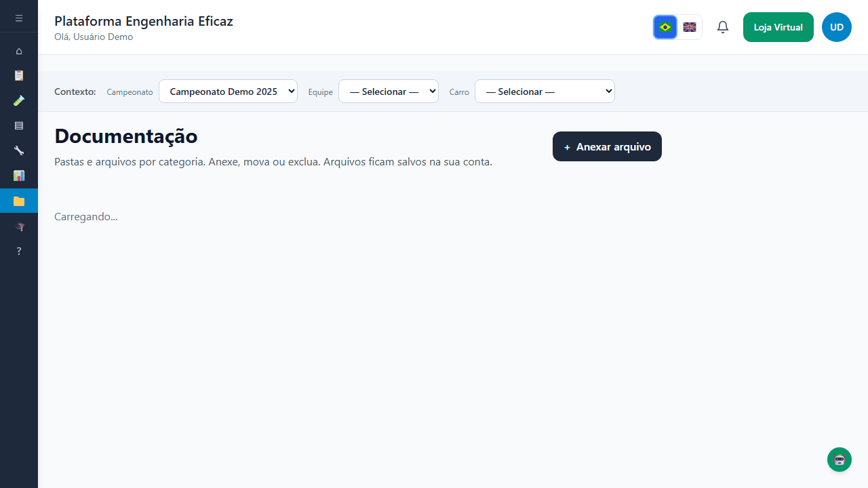Viewport: 868px width, 488px height.
Task: Open the Campeonato dropdown
Action: (228, 91)
